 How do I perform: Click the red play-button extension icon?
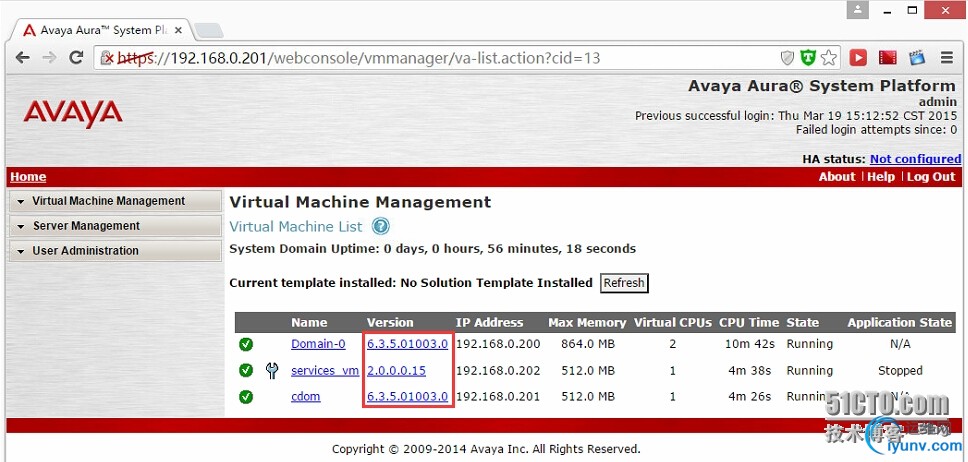[x=858, y=58]
